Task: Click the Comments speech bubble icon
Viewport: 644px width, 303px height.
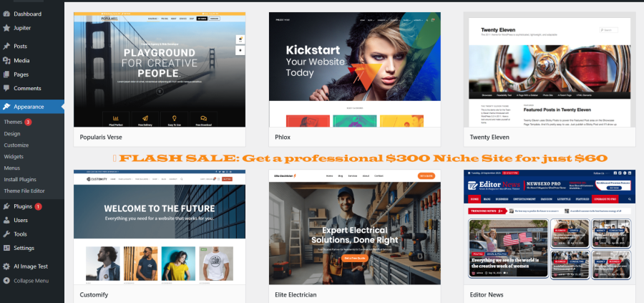Action: point(6,88)
